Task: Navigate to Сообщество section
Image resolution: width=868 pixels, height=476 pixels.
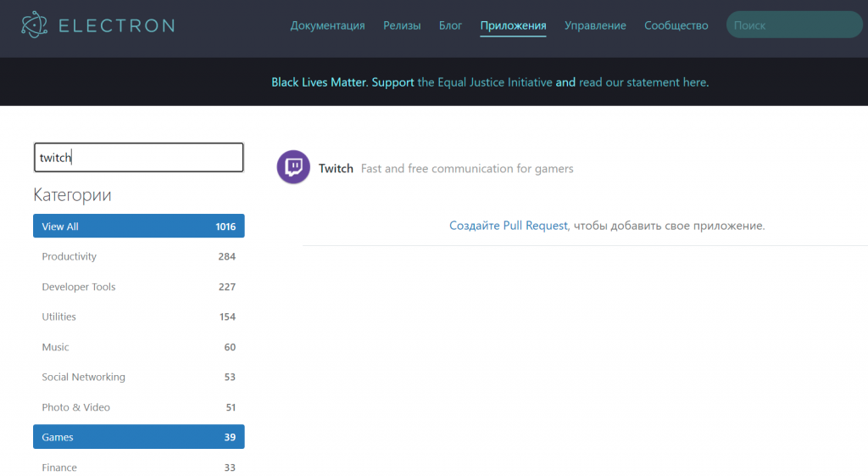Action: click(x=676, y=25)
